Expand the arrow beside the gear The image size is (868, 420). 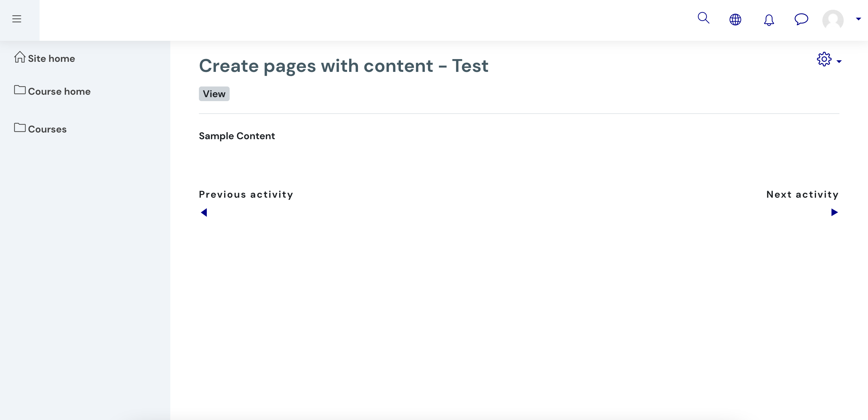point(839,62)
